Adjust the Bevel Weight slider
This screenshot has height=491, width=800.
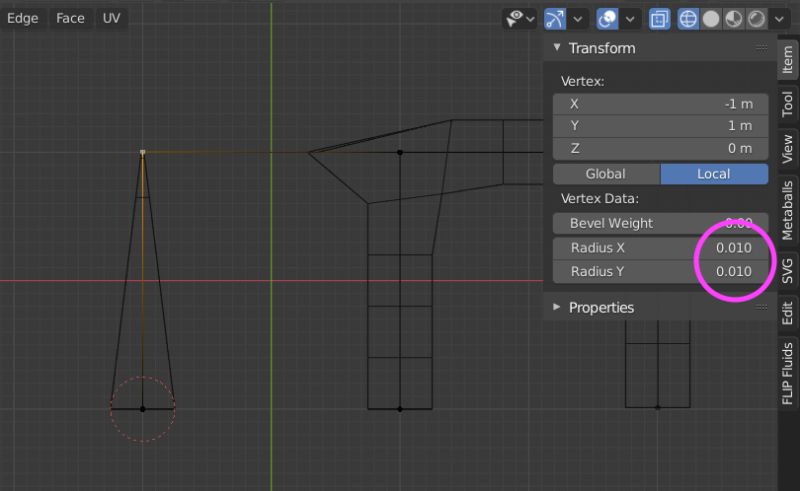click(660, 224)
